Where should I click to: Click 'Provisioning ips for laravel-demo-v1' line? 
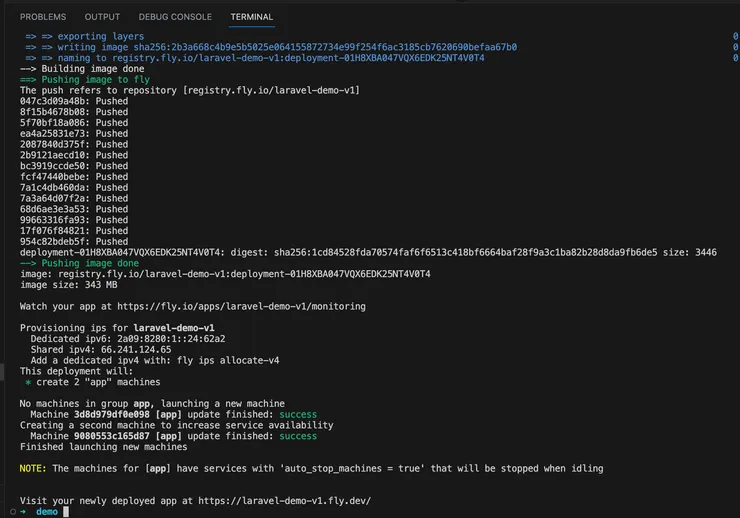[x=117, y=328]
